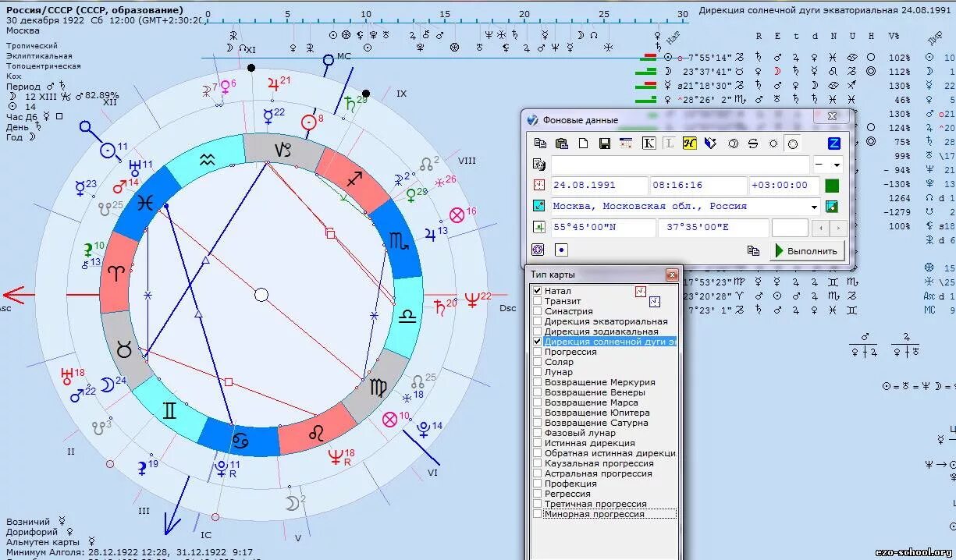Click the copy icon left of Выполнить
The image size is (956, 560).
[x=753, y=250]
